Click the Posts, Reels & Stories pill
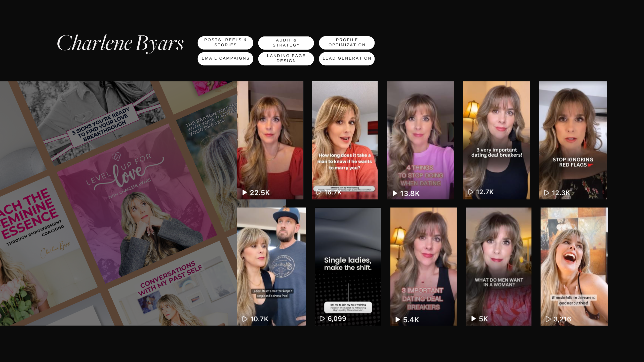Image resolution: width=644 pixels, height=362 pixels. (225, 42)
